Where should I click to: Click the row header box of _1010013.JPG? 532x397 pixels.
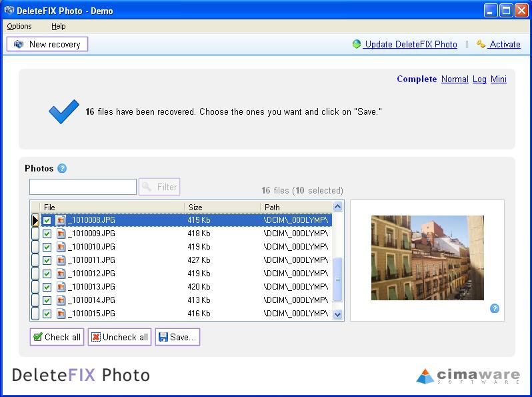pos(35,287)
